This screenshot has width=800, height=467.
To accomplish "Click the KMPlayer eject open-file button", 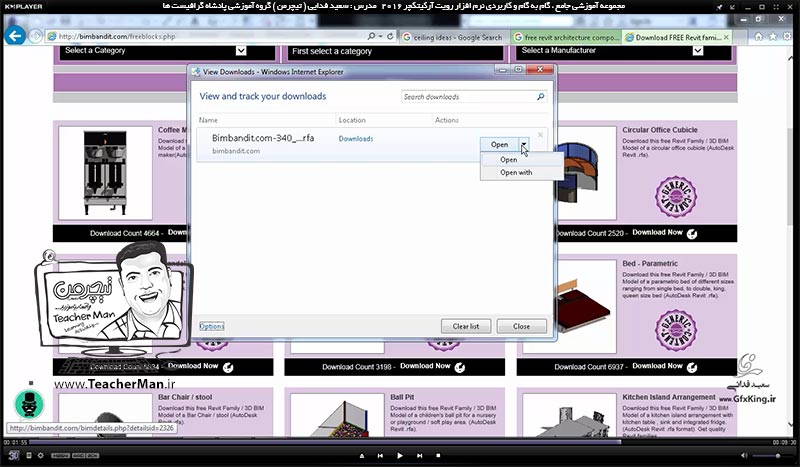I will (x=362, y=455).
